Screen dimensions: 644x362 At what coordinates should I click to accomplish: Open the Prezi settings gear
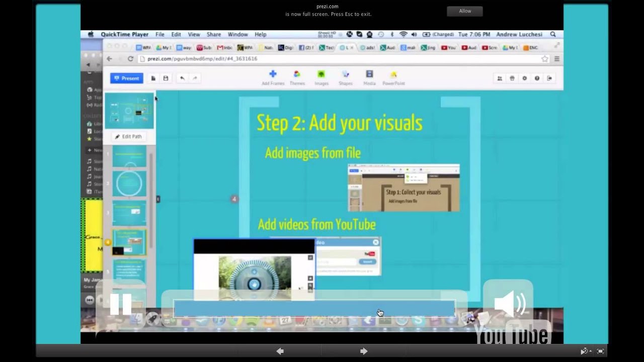[525, 78]
